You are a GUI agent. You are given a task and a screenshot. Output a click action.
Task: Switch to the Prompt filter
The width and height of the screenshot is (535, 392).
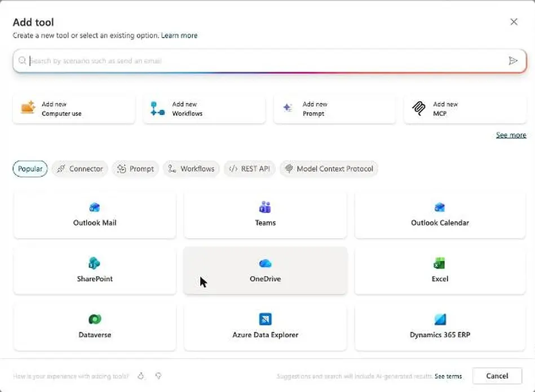point(135,169)
